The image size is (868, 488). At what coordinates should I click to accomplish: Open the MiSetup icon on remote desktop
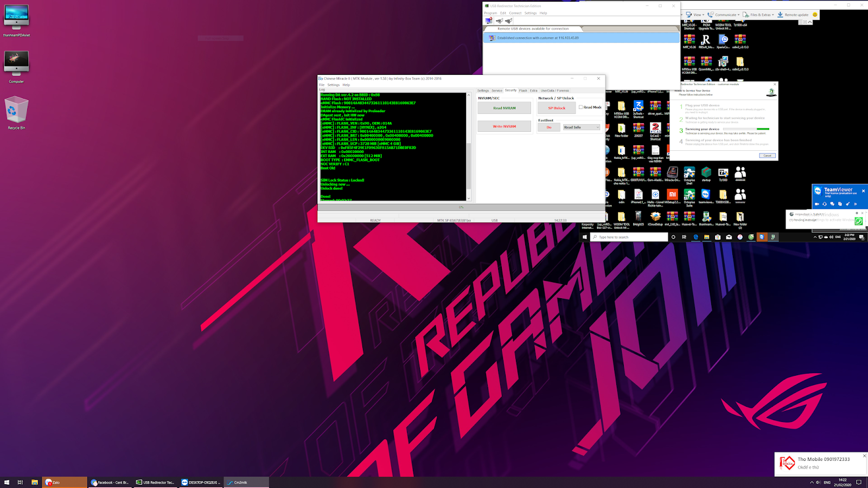pyautogui.click(x=672, y=197)
